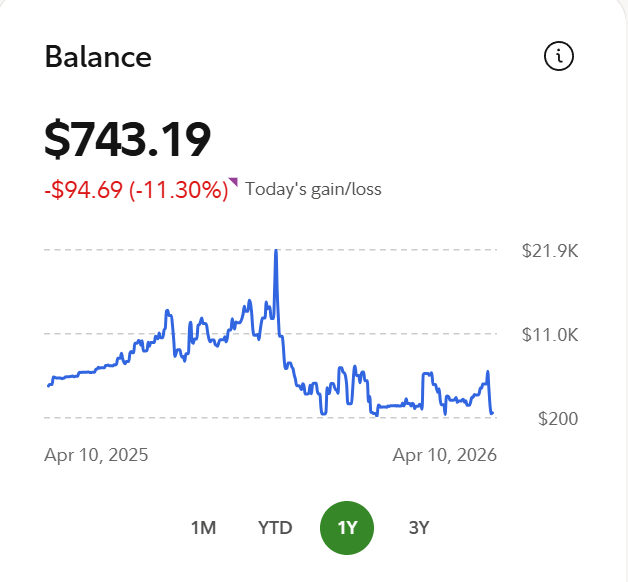The width and height of the screenshot is (628, 582).
Task: Switch to the 1M time range
Action: tap(203, 527)
